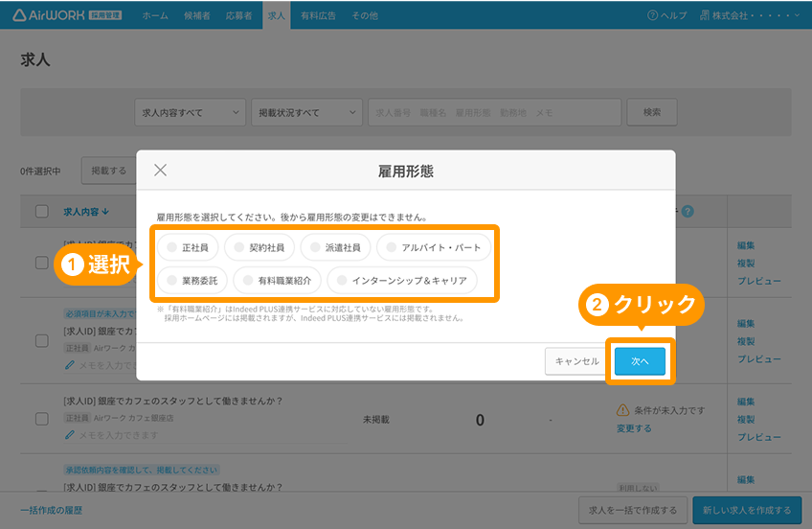Screen dimensions: 812x529
Task: Expand the 株式会社 account menu
Action: (x=750, y=15)
